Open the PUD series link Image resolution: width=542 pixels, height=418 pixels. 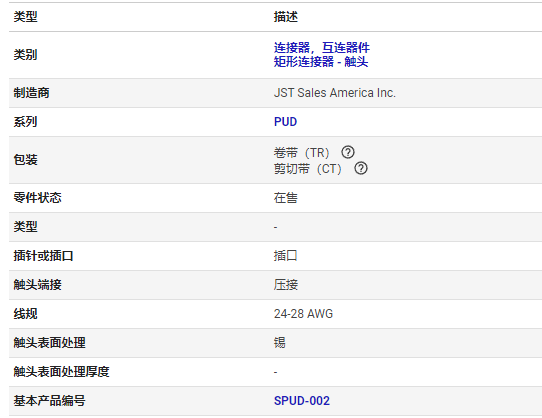[285, 122]
